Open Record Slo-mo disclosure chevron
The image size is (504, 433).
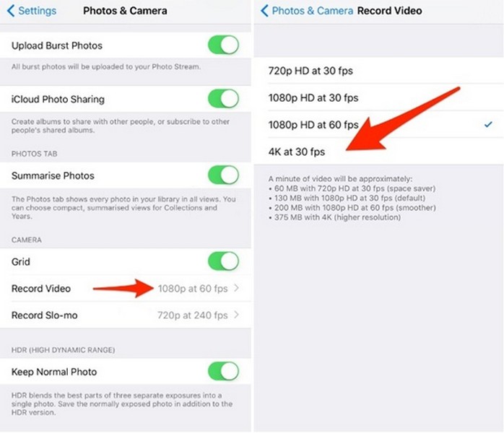tap(237, 315)
